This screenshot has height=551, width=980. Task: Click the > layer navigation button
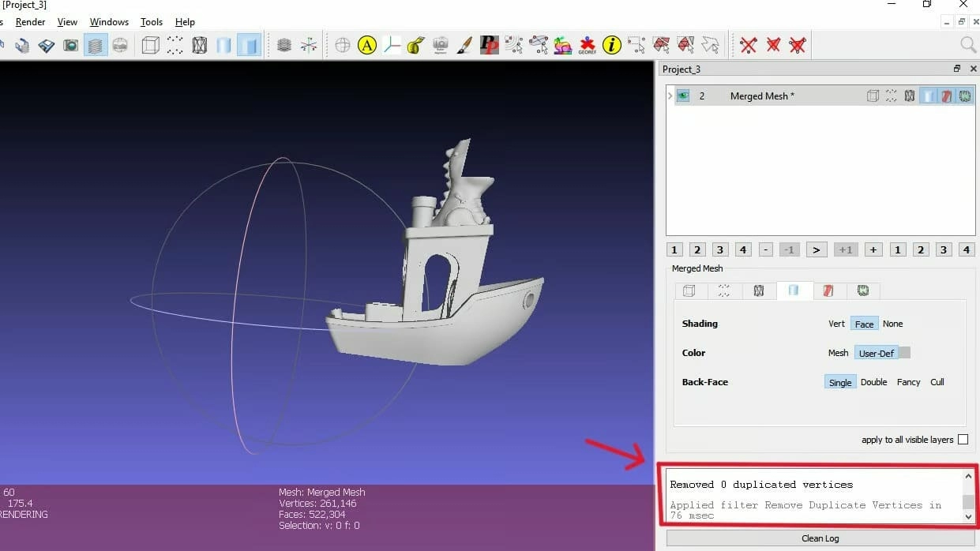tap(817, 249)
